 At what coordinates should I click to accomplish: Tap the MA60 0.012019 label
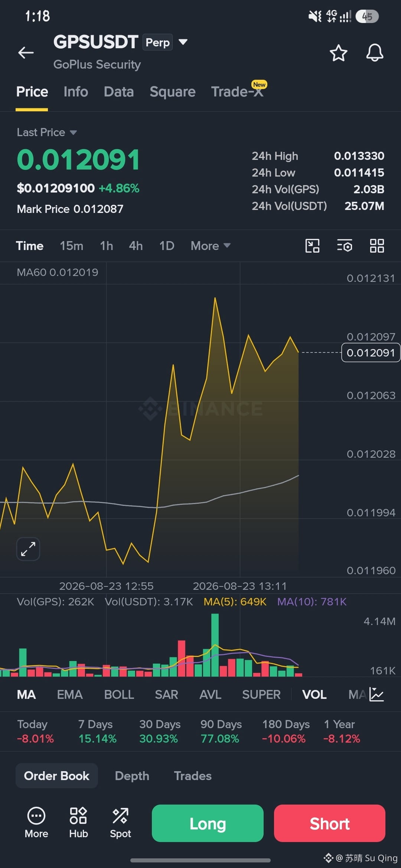(x=58, y=272)
